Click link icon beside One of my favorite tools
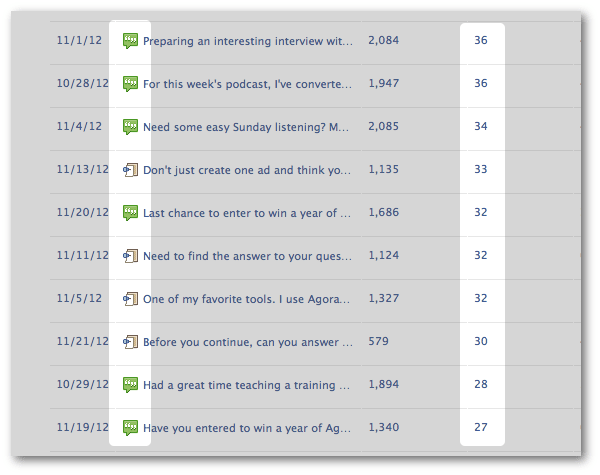Screen dimensions: 600x475 pos(130,299)
